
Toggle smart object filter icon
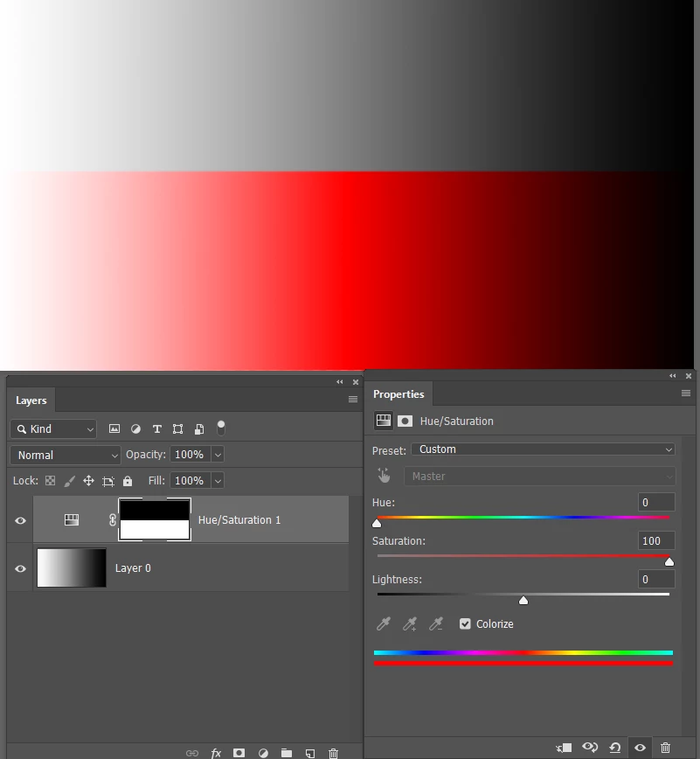pos(199,428)
